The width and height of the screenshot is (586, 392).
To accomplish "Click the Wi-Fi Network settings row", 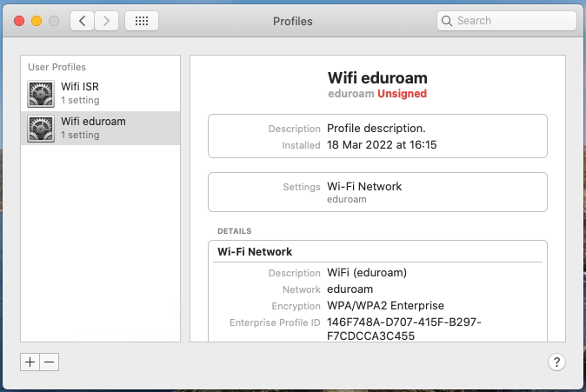I will (x=377, y=192).
